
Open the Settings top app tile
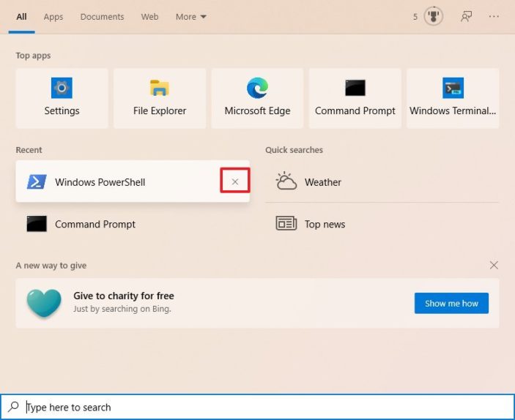click(x=62, y=98)
